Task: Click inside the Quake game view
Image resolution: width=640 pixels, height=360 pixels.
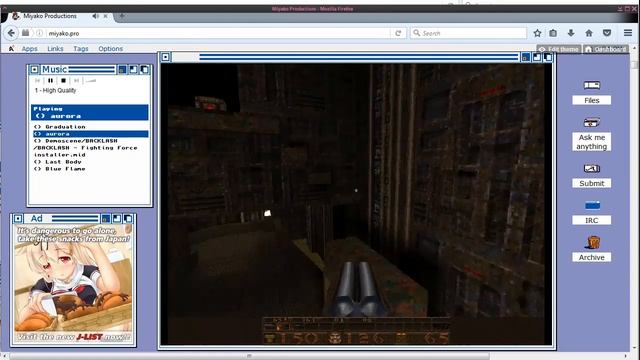Action: (x=356, y=204)
